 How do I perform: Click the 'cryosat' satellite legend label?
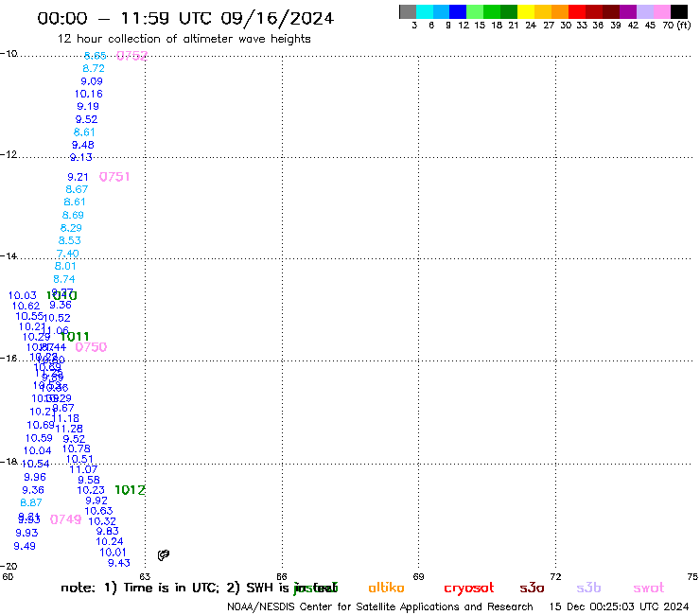coord(469,589)
